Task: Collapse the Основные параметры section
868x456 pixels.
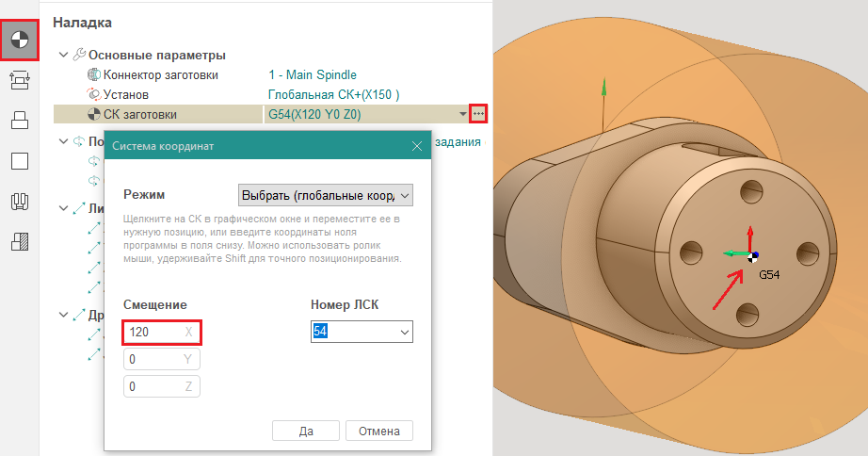Action: click(63, 56)
